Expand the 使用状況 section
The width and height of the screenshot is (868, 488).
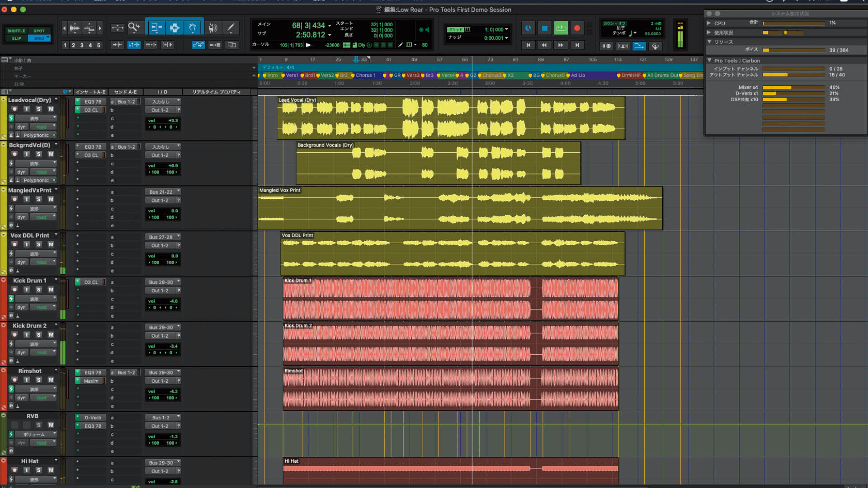(709, 33)
